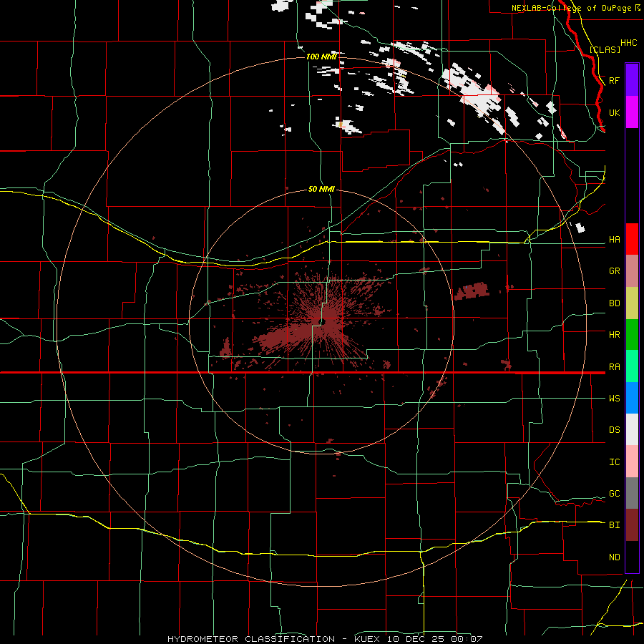Viewport: 644px width, 644px height.
Task: Click the radar site at the range rings' center
Action: [x=321, y=321]
